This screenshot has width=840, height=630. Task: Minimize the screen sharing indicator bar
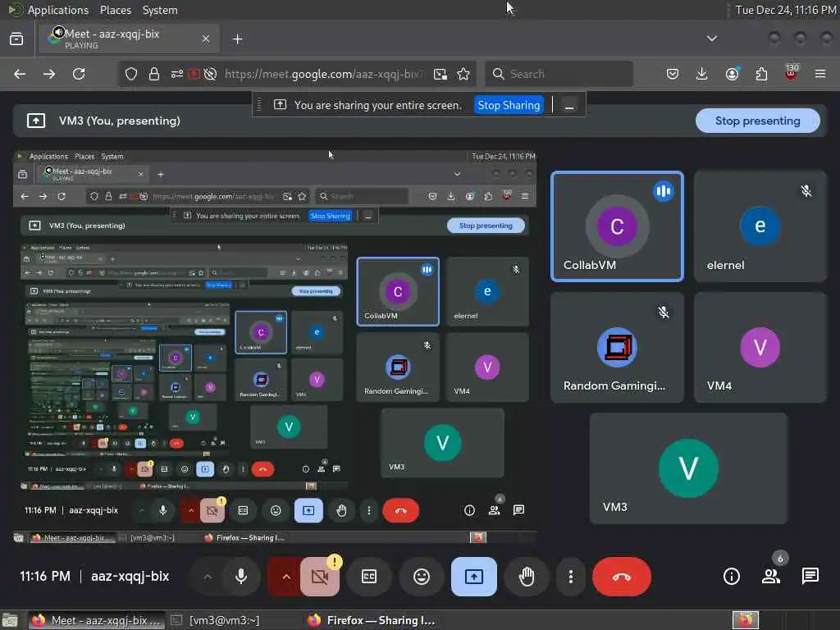(569, 106)
